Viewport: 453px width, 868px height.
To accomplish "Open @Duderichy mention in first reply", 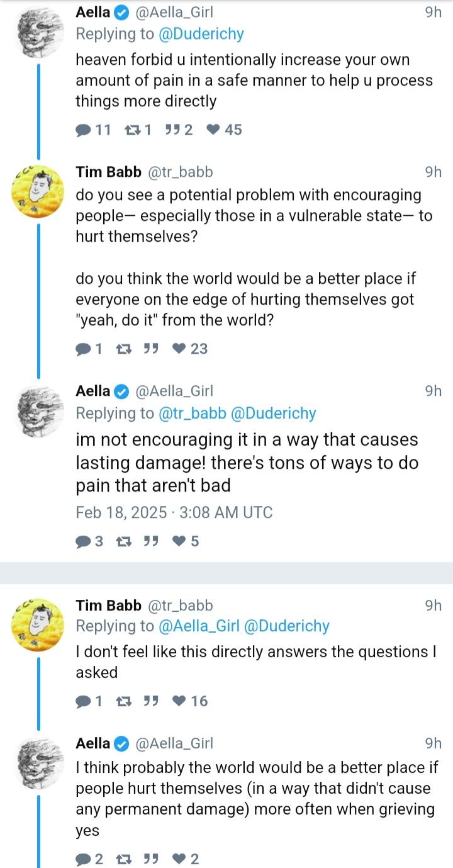I will [201, 34].
